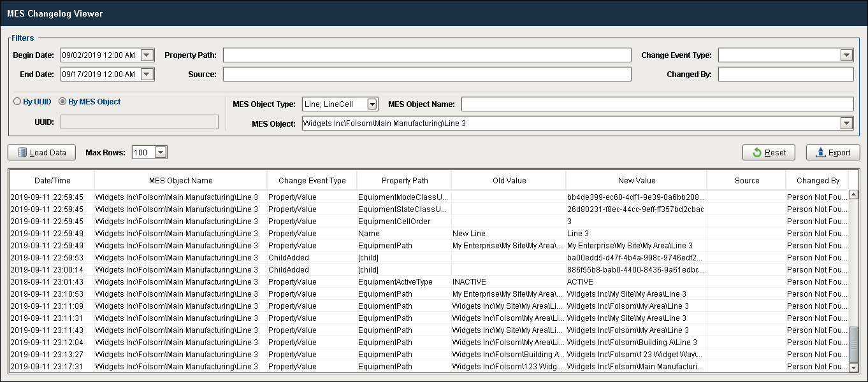
Task: Open the Begin Date calendar picker
Action: coord(147,55)
